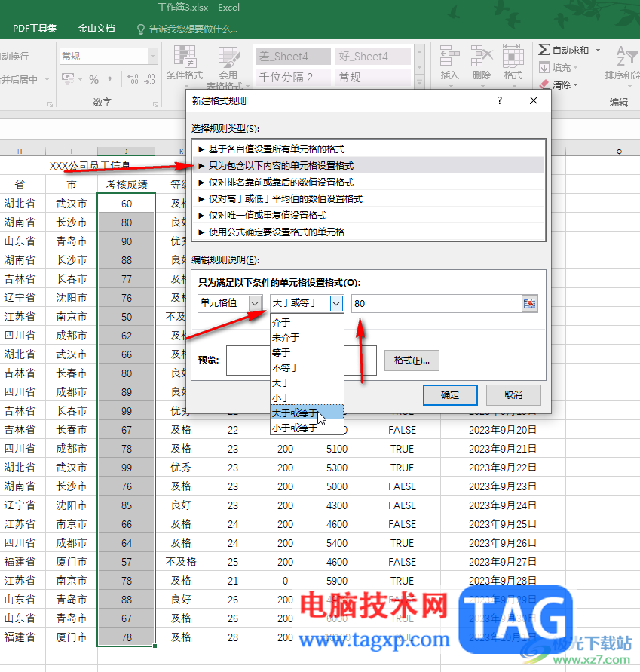Expand Merge & Center (合并后居中) dropdown arrow

[x=47, y=79]
